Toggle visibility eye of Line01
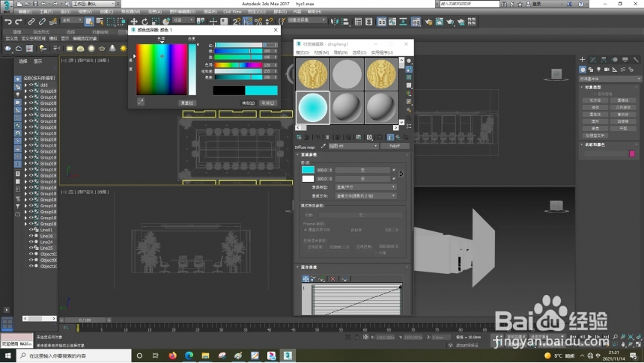The height and width of the screenshot is (363, 644). coord(31,230)
